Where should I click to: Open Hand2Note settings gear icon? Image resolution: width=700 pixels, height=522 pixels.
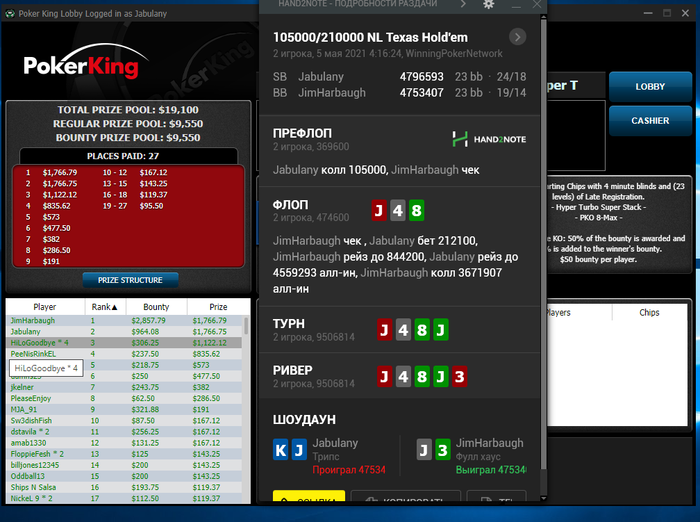[x=489, y=4]
